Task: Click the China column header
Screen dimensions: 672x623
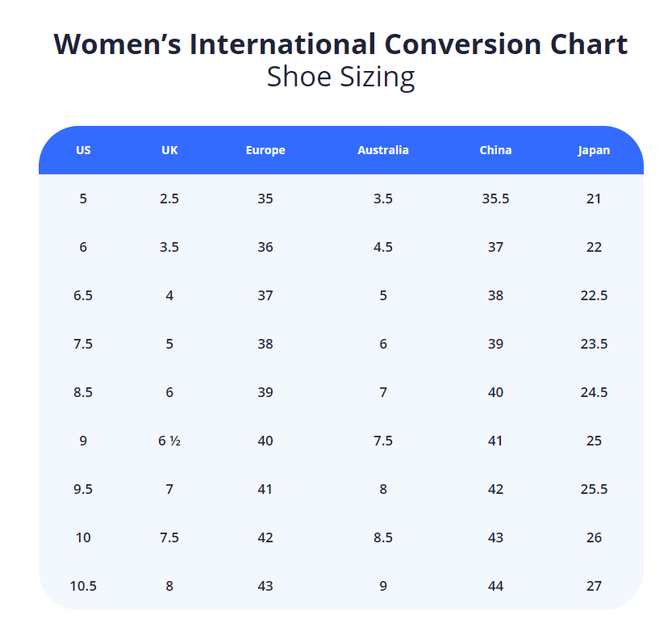Action: (495, 150)
